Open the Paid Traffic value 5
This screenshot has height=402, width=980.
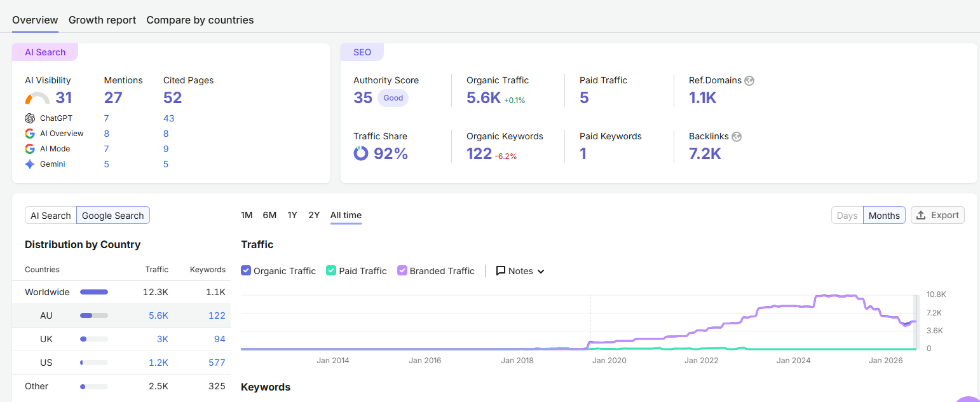click(x=584, y=98)
